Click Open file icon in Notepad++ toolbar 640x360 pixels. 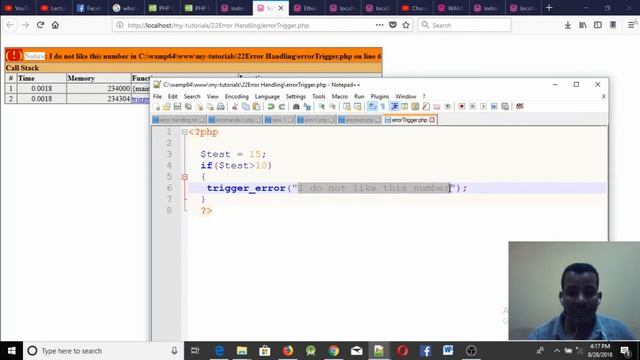167,107
